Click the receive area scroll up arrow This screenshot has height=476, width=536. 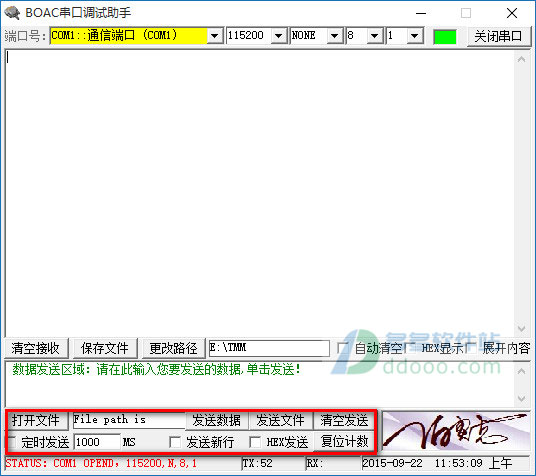(521, 60)
